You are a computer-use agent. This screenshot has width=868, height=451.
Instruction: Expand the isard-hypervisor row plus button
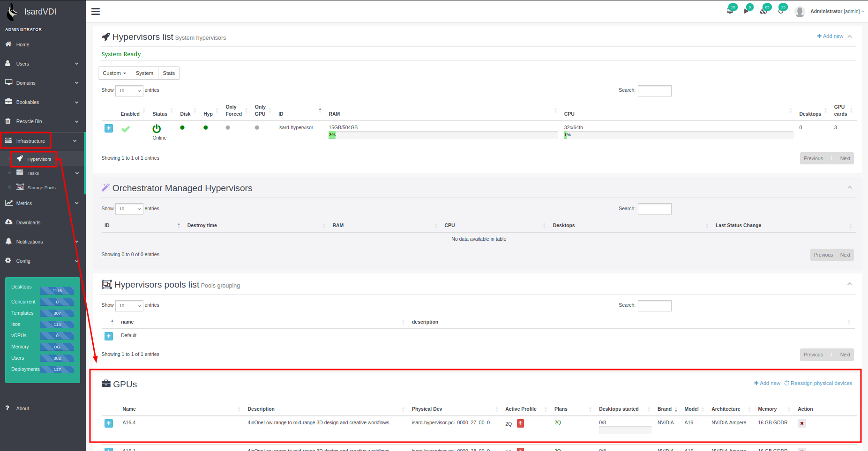pos(109,128)
